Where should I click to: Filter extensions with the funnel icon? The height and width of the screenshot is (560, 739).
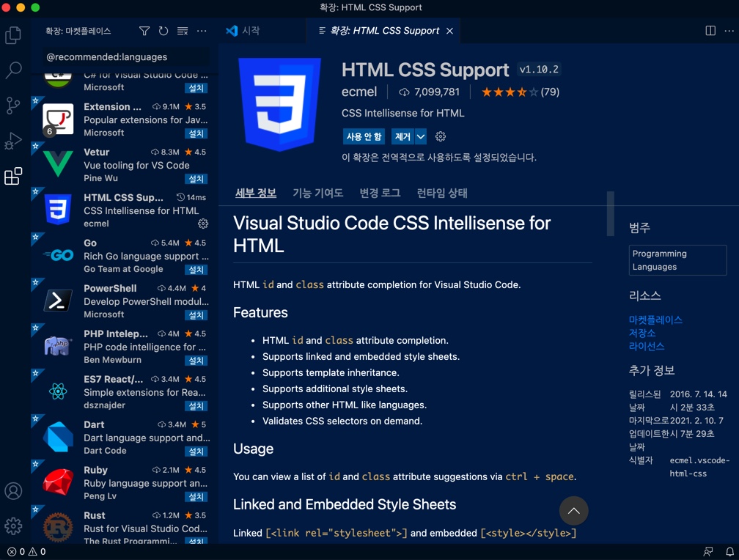tap(144, 31)
